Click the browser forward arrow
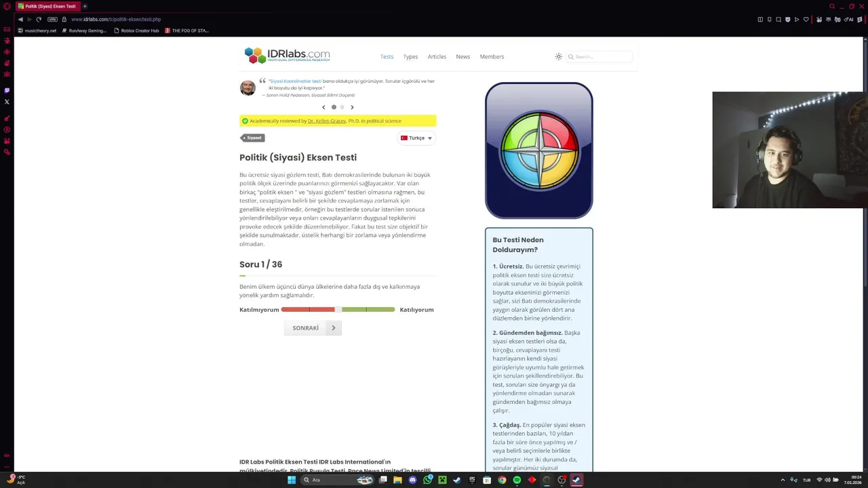Image resolution: width=868 pixels, height=488 pixels. coord(31,19)
